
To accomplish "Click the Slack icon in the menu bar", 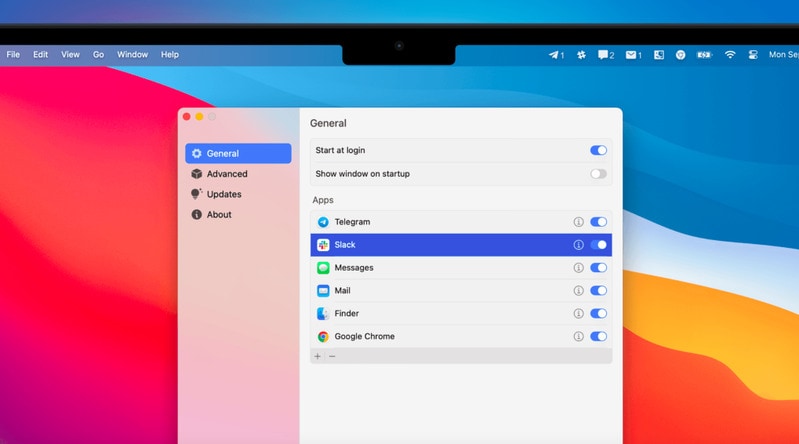I will (x=581, y=55).
